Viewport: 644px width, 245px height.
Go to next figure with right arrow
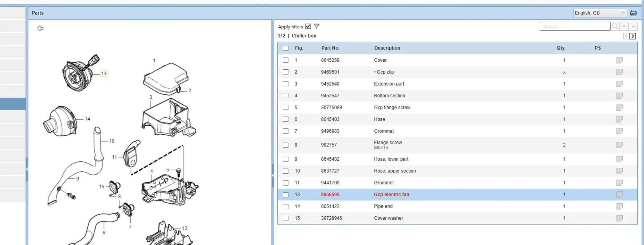tap(633, 36)
